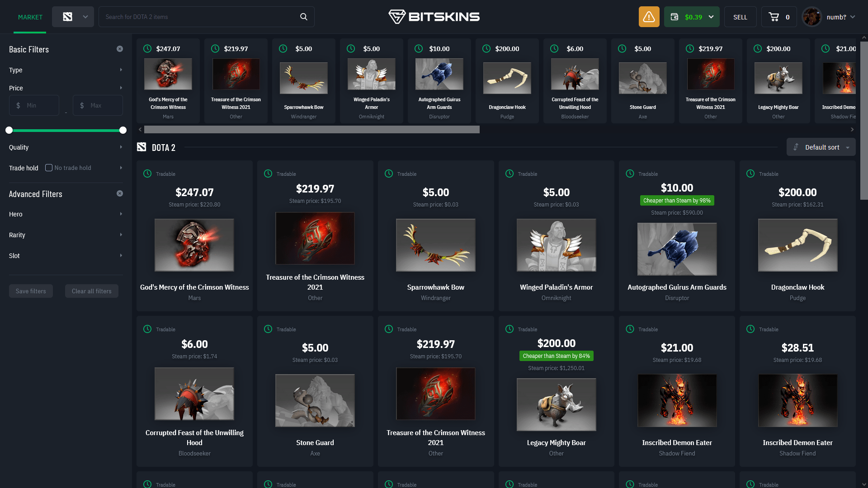Click the wallet balance $0.39 icon
This screenshot has height=488, width=868.
[693, 16]
